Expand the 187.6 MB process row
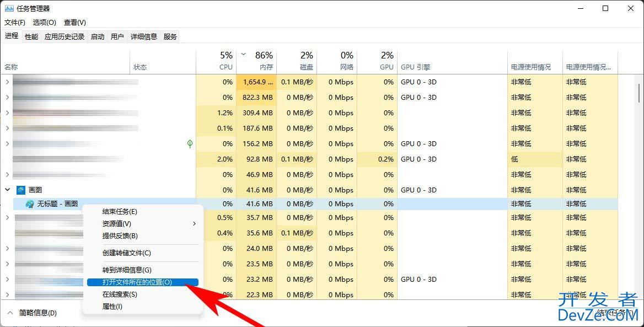Image resolution: width=644 pixels, height=327 pixels. coord(7,128)
